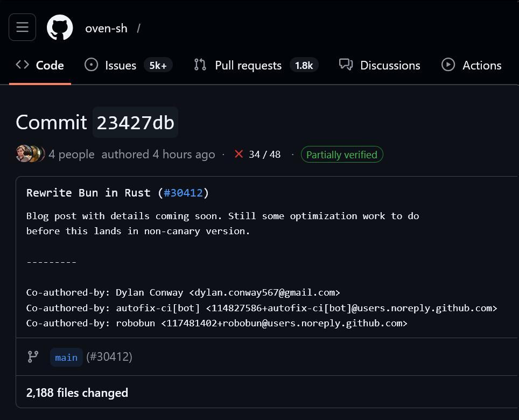Click the commit hash 23427db
Screen dimensions: 519x420
pos(135,122)
